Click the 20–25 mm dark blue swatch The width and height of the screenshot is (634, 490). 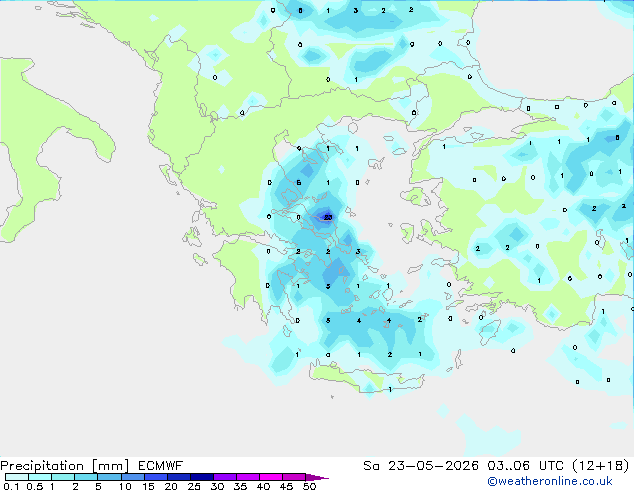click(x=179, y=477)
